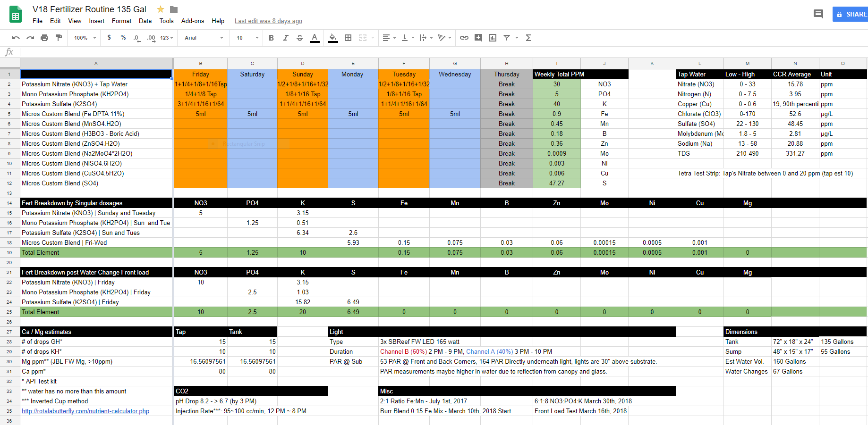Increase decimal places in toolbar
Viewport: 868px width, 425px height.
pos(151,38)
